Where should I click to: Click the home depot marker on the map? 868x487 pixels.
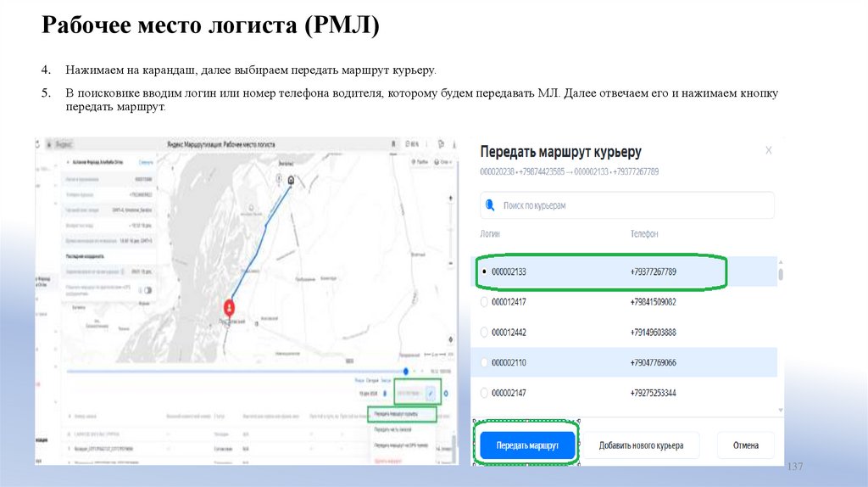coord(292,180)
